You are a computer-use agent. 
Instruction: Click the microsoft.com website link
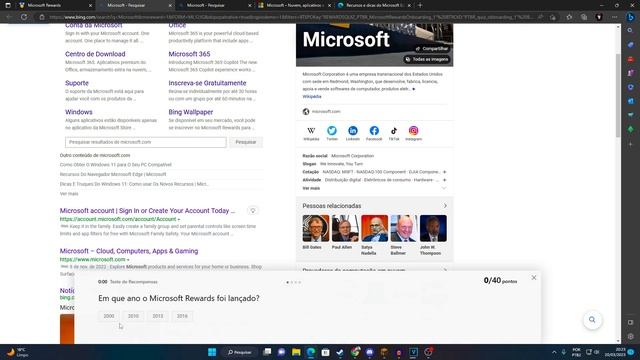pyautogui.click(x=326, y=111)
